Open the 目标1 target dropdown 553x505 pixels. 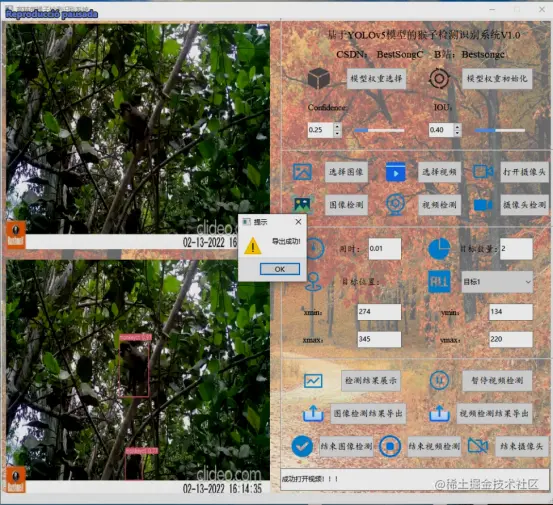click(x=497, y=281)
